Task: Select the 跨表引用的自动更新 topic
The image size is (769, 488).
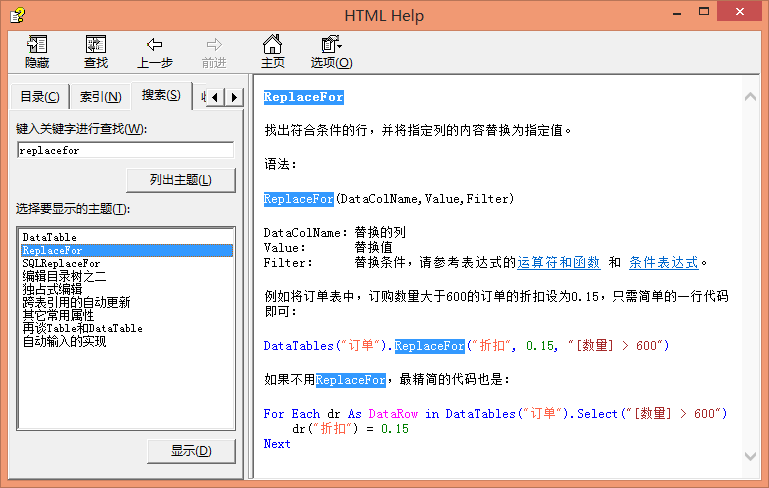Action: click(x=76, y=302)
